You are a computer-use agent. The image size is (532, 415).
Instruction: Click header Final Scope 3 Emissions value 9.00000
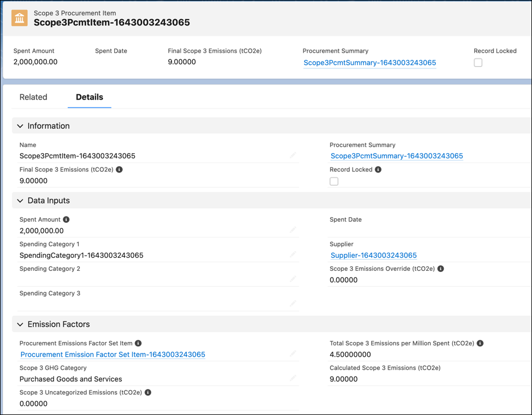tap(182, 62)
